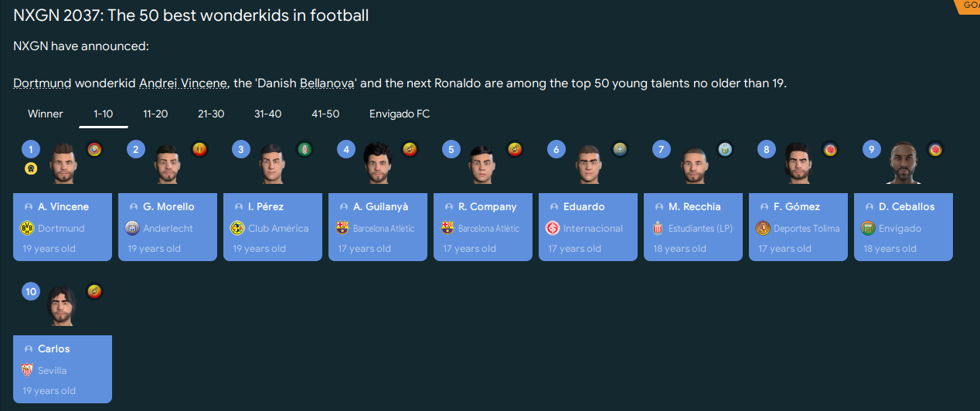
Task: Click the Envigado club badge icon
Action: [867, 228]
